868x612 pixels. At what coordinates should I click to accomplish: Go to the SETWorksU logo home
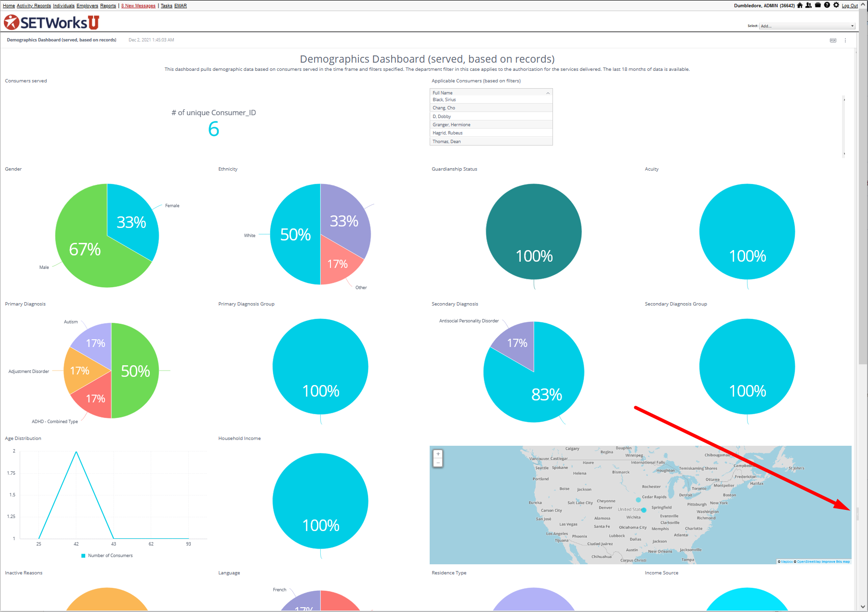tap(52, 23)
